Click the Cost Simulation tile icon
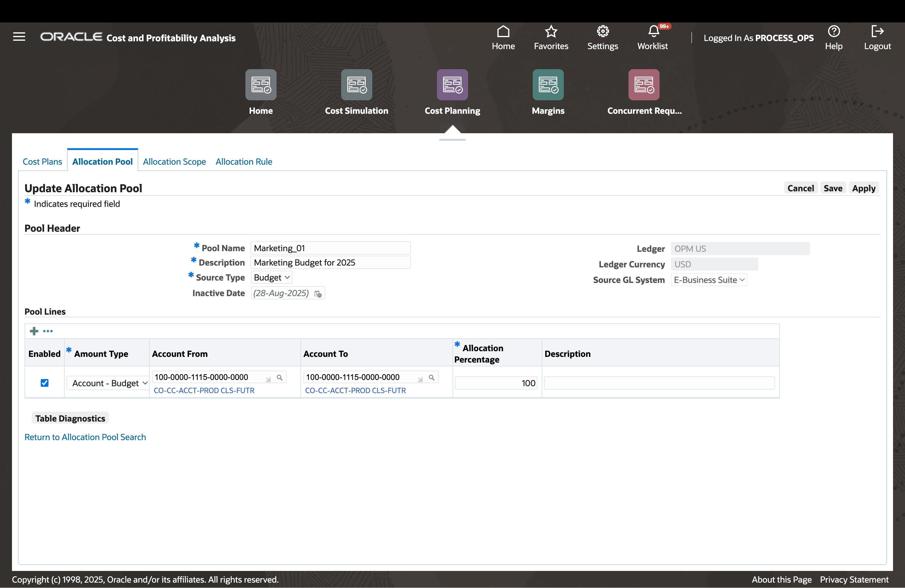The width and height of the screenshot is (905, 588). click(x=356, y=85)
